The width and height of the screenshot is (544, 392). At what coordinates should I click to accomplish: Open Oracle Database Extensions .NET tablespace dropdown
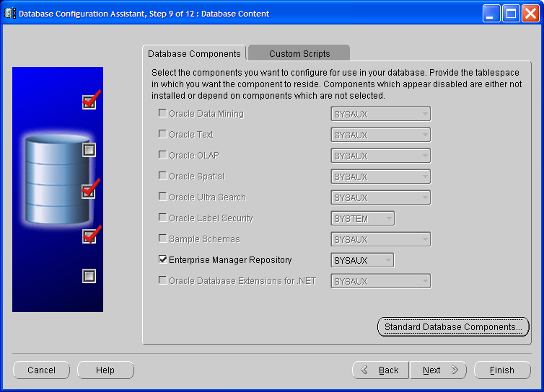381,282
